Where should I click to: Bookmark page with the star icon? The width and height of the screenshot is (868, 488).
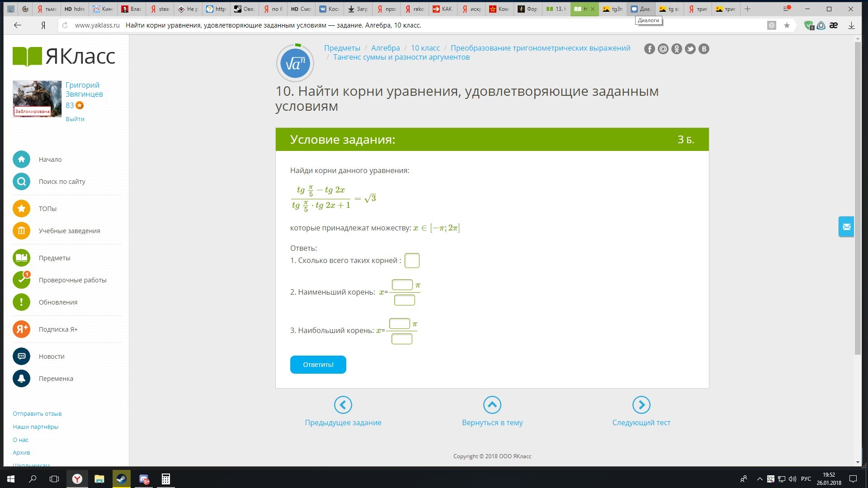pos(787,25)
